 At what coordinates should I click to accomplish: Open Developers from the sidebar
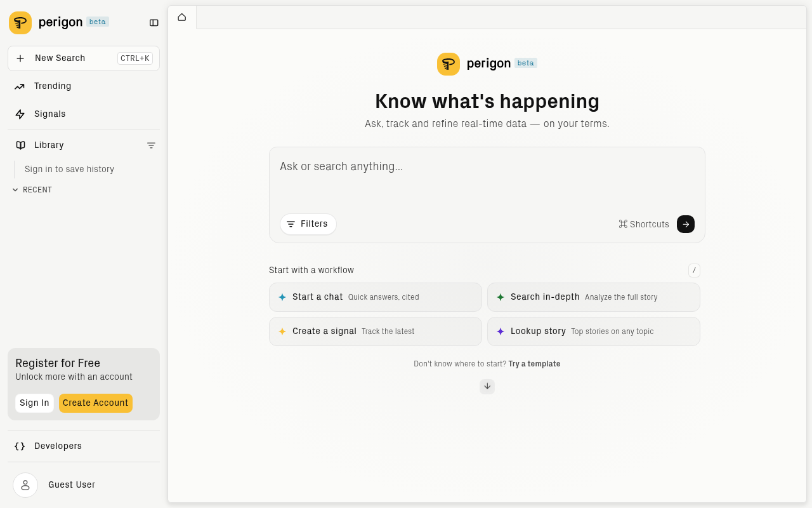(58, 446)
